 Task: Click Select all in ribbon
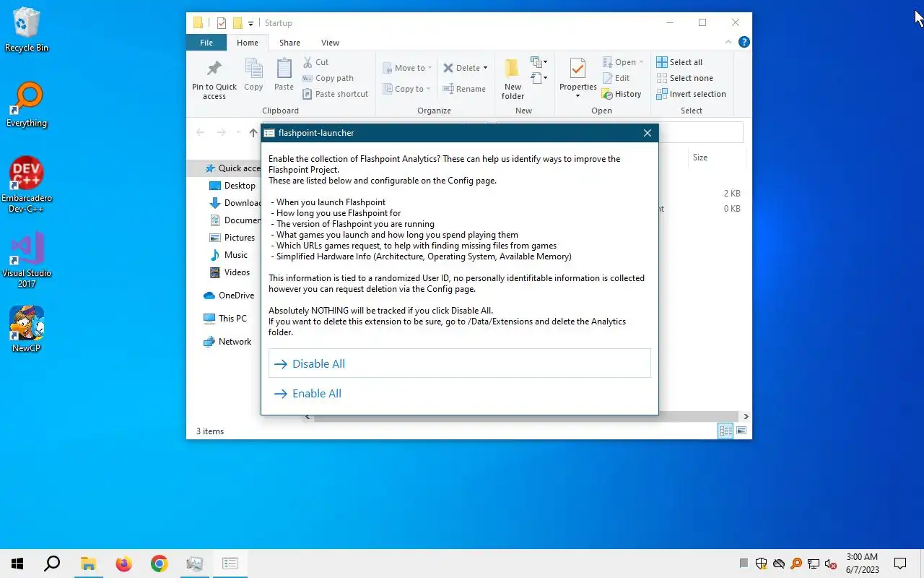679,62
